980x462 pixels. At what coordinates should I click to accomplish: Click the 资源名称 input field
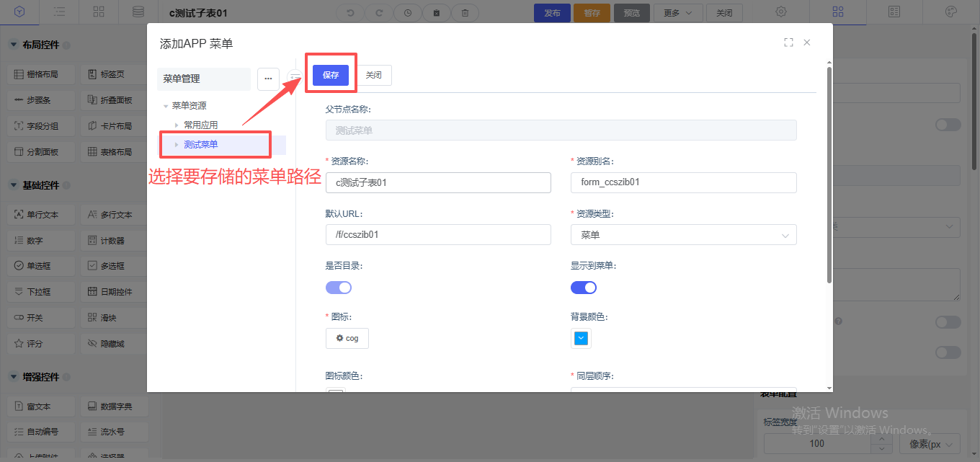pos(438,182)
